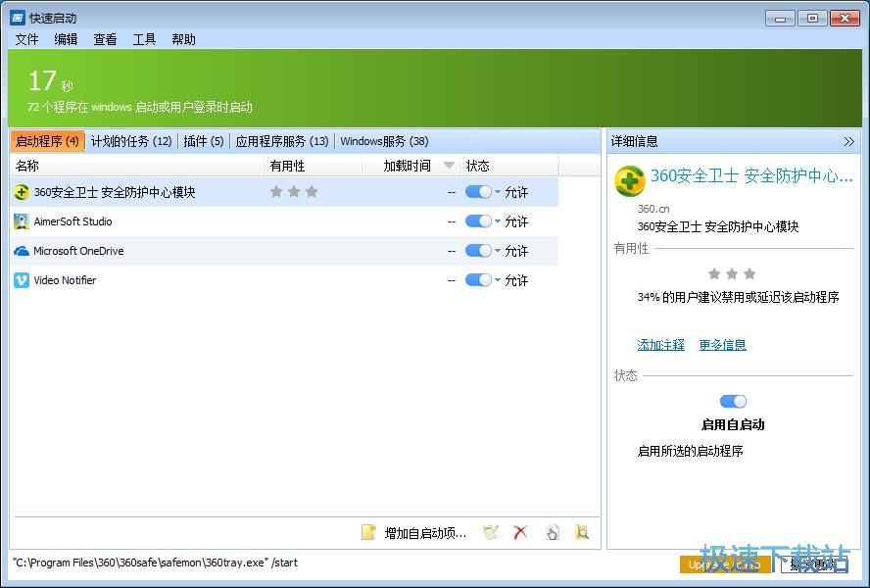Collapse the 详细信息 panel with double chevron

[848, 141]
